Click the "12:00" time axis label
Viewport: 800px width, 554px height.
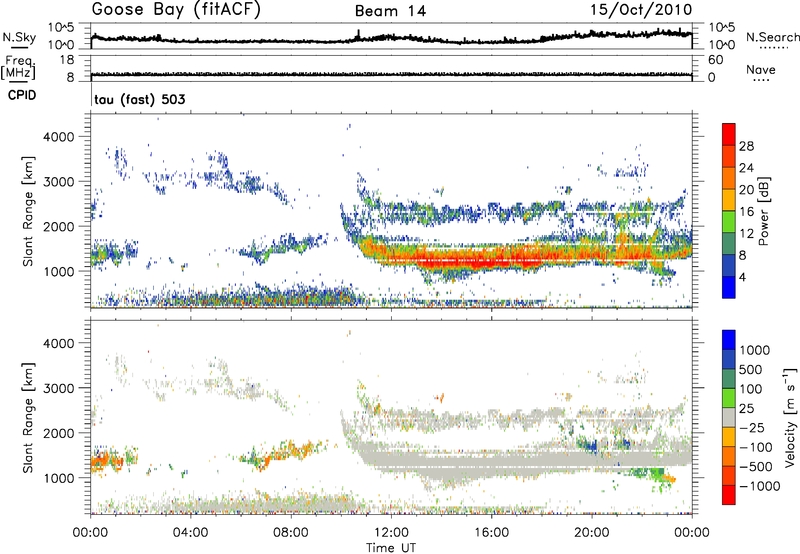(x=391, y=533)
